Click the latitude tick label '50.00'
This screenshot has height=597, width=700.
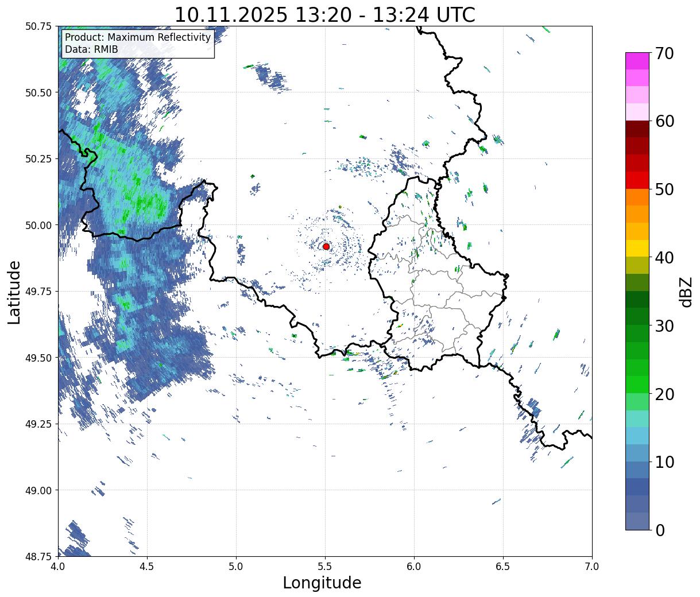(38, 225)
